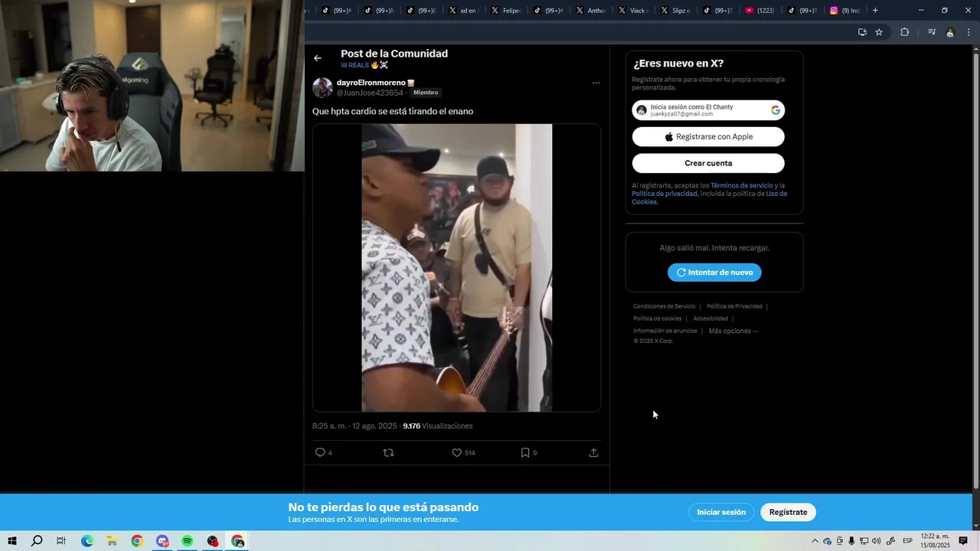Switch to the Instagram (9) tab

844,11
